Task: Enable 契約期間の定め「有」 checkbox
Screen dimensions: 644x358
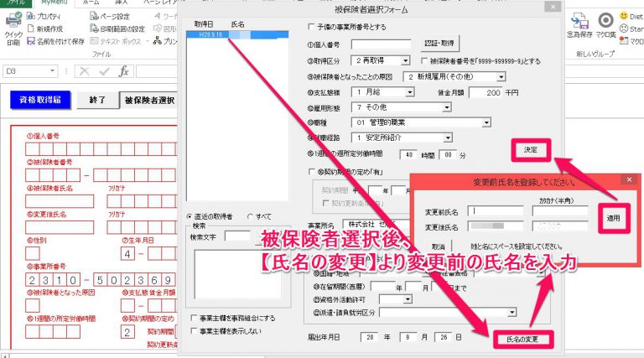Action: [x=312, y=172]
